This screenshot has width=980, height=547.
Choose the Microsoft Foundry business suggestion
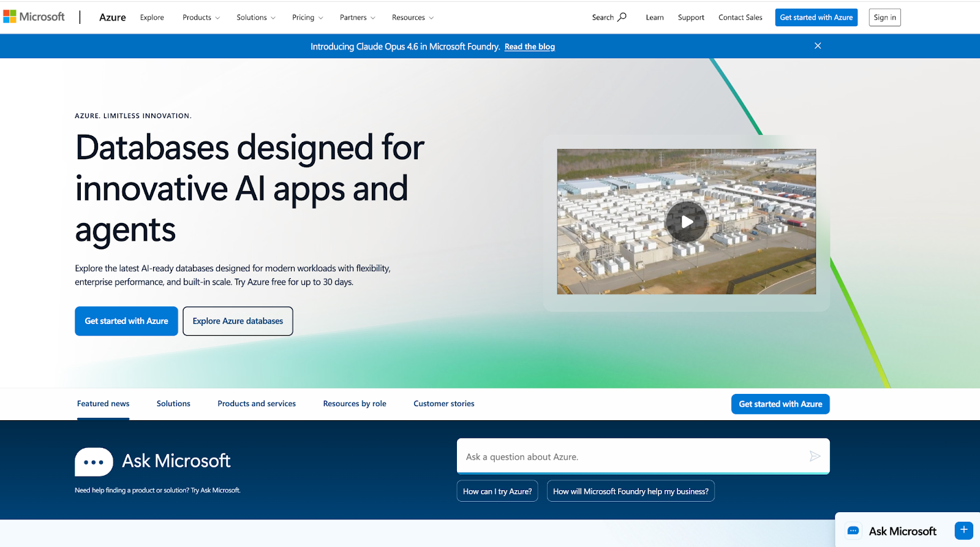pos(631,491)
